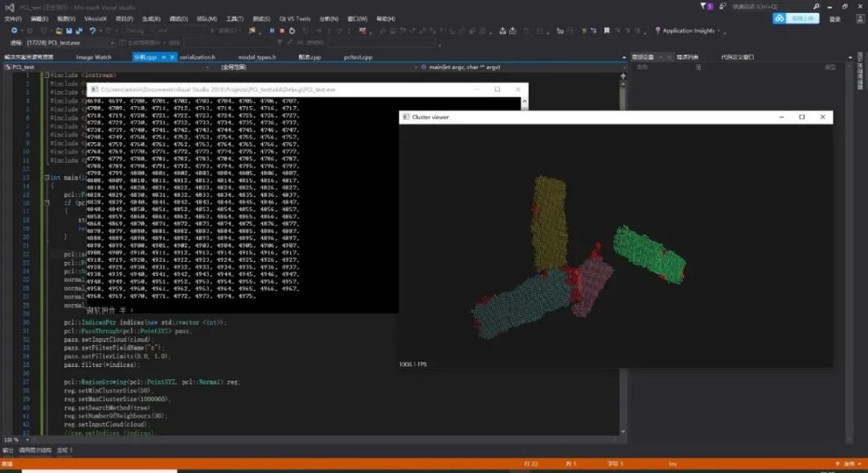The height and width of the screenshot is (473, 868).
Task: Pause debugging with the break-all icon
Action: point(272,31)
